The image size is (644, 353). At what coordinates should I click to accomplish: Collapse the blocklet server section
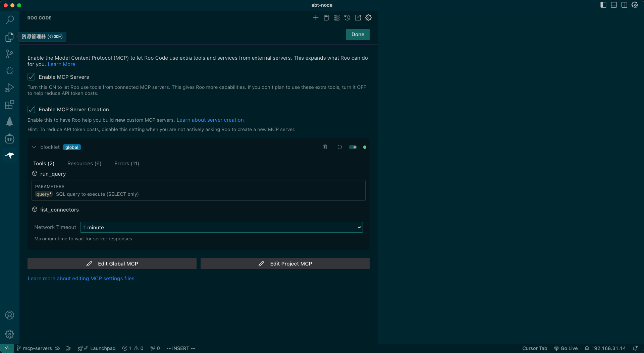click(x=34, y=147)
